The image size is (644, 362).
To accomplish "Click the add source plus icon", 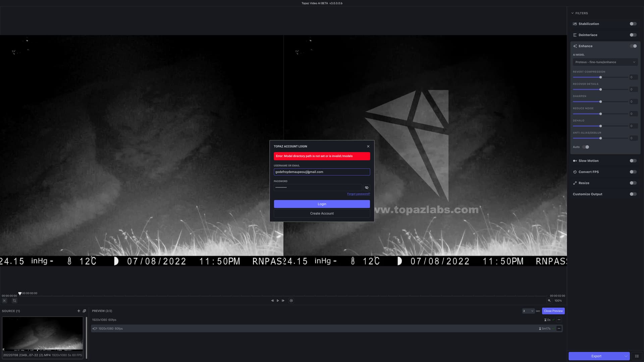I will coord(79,311).
